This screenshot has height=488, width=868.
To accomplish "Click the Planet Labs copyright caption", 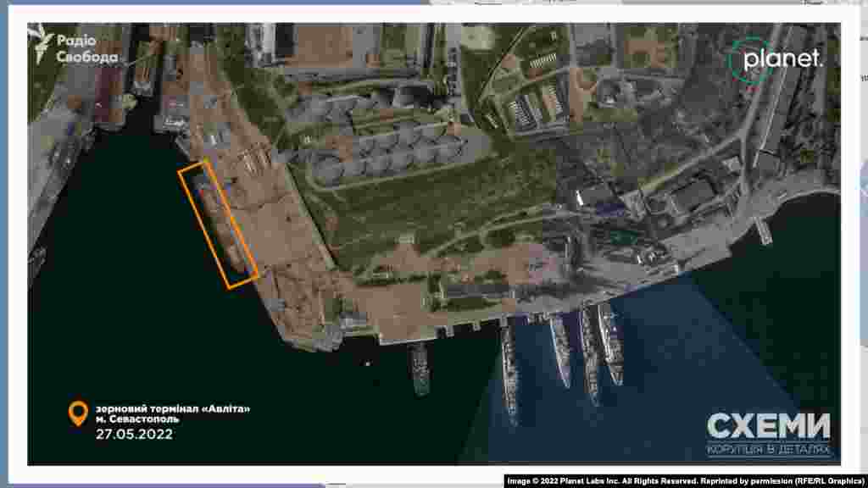I will [x=684, y=480].
